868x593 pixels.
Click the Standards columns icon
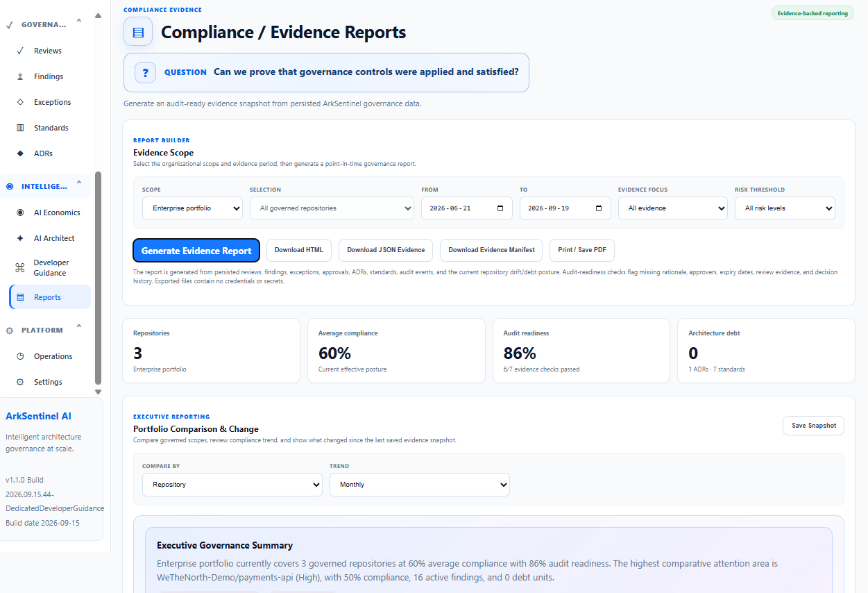20,128
